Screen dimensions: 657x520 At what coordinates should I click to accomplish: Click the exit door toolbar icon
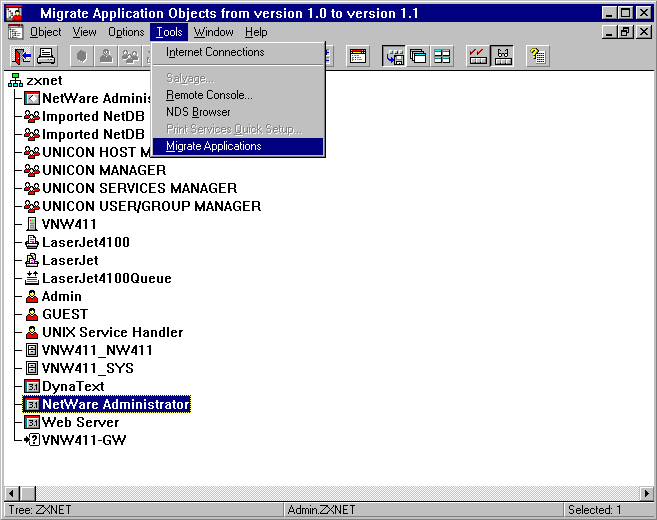(x=21, y=56)
